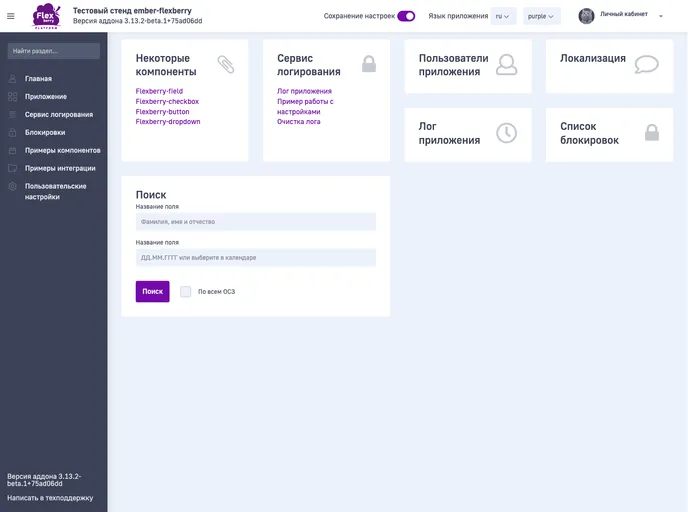Click the Пользовательские настройки gear icon
This screenshot has width=688, height=512.
coord(12,186)
